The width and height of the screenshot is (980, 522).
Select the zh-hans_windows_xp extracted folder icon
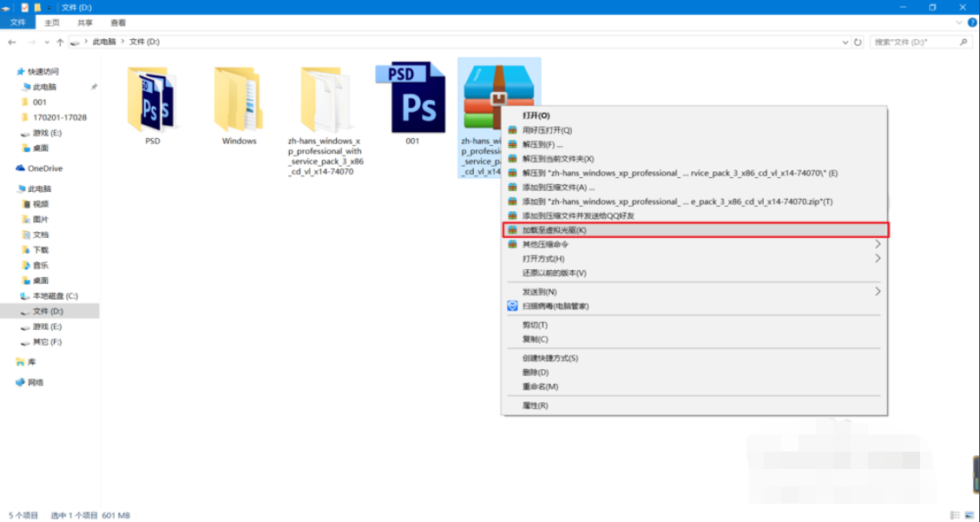point(326,99)
